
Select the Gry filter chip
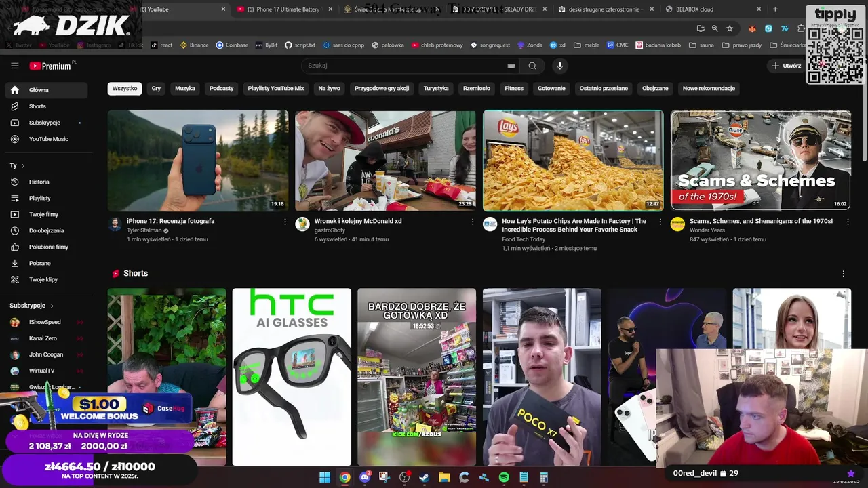pos(156,88)
